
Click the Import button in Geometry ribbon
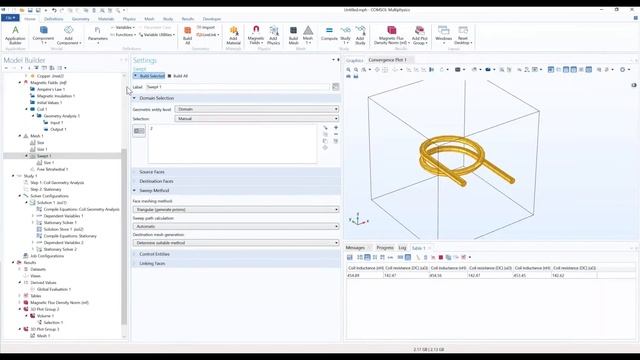(206, 27)
